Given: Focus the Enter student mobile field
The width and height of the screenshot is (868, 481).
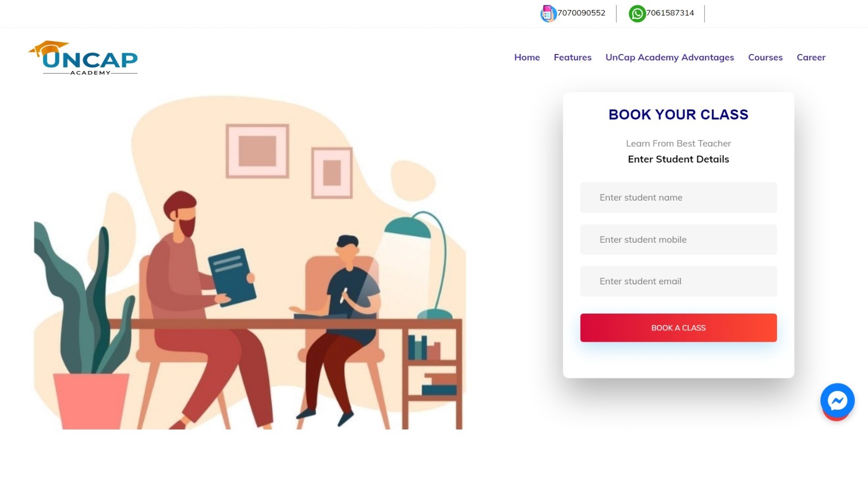Looking at the screenshot, I should coord(678,239).
